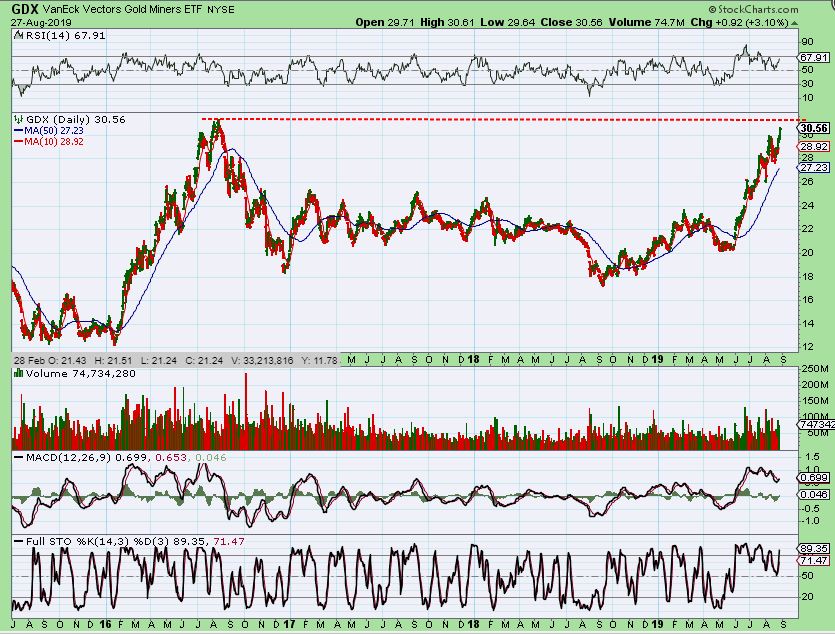Click the MA(10) red line swatch
The image size is (835, 634).
pyautogui.click(x=19, y=142)
